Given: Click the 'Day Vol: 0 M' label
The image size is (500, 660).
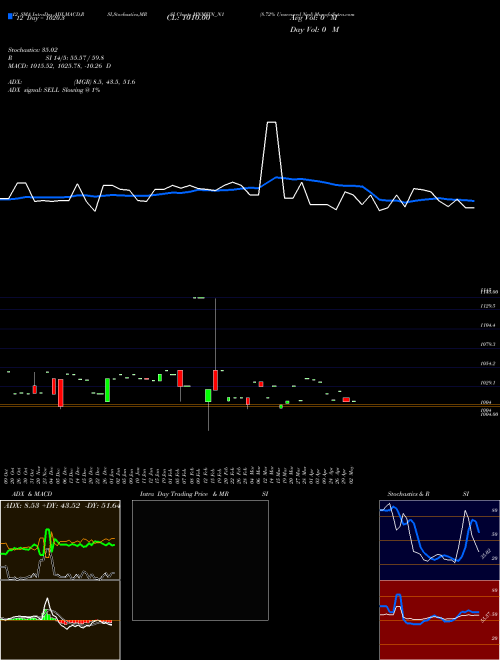Looking at the screenshot, I should (314, 30).
